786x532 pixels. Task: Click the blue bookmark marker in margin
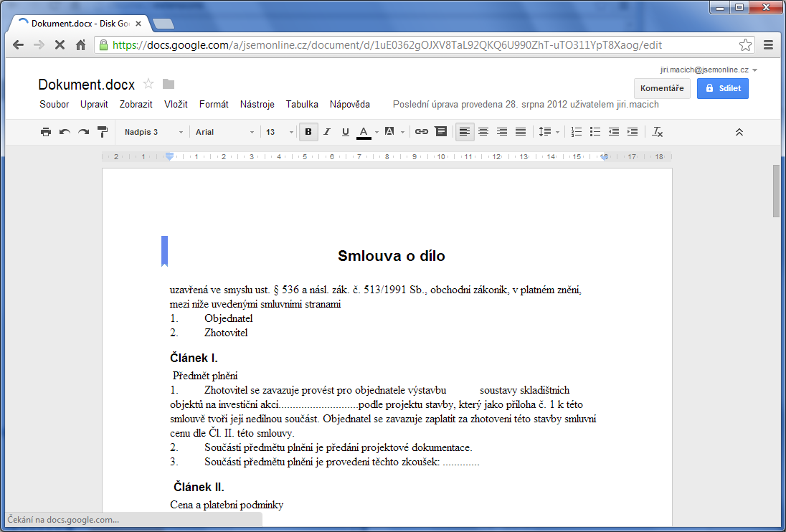164,251
